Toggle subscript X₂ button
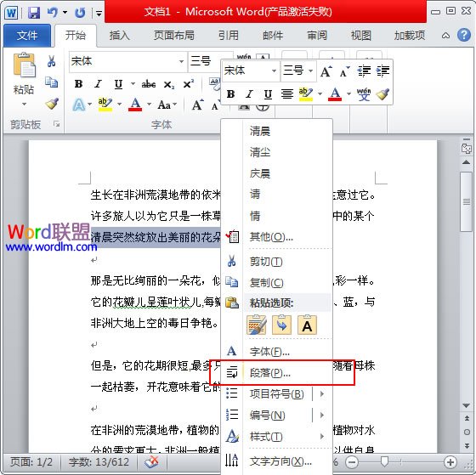 tap(169, 85)
